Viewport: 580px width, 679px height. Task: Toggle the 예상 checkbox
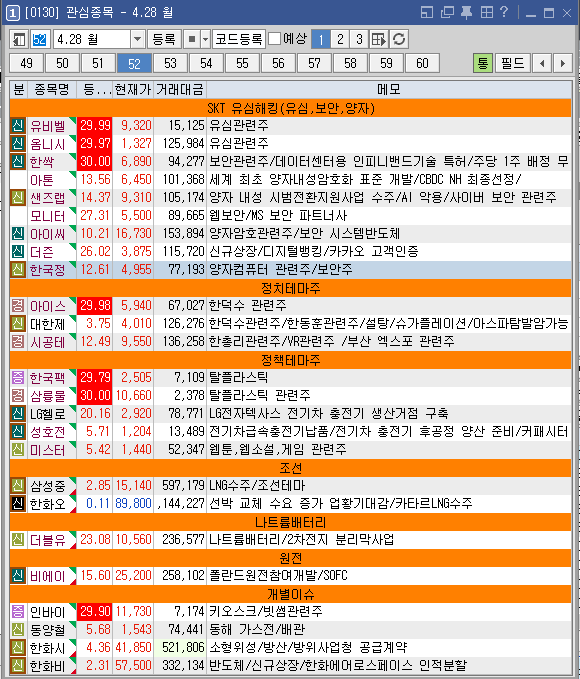[x=274, y=39]
